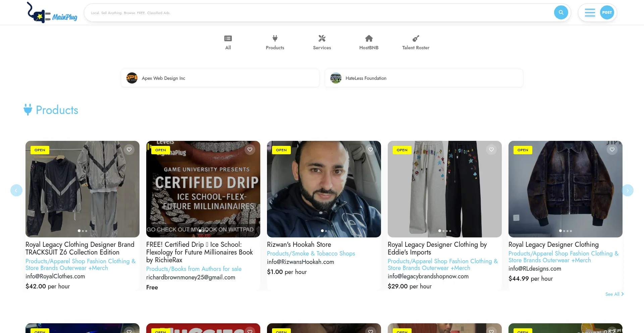
Task: Click the blue search magnifier button
Action: click(x=561, y=13)
